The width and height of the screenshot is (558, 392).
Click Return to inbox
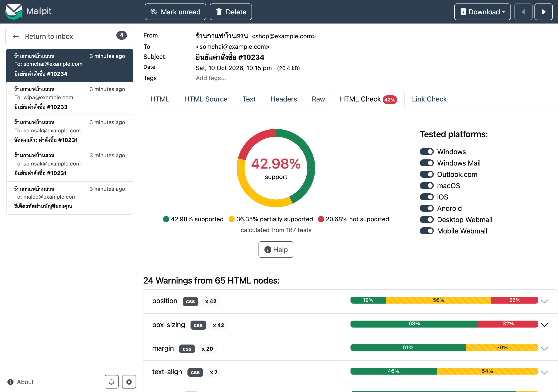click(70, 36)
